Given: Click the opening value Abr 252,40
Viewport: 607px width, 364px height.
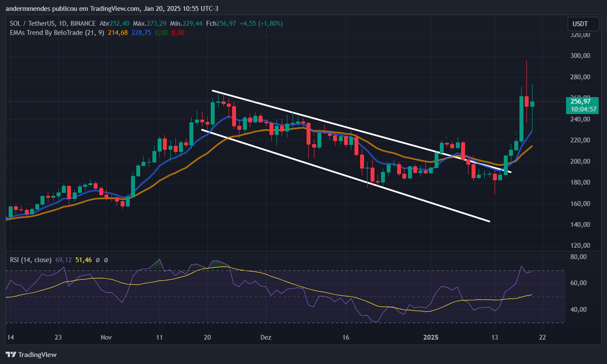Looking at the screenshot, I should 115,24.
